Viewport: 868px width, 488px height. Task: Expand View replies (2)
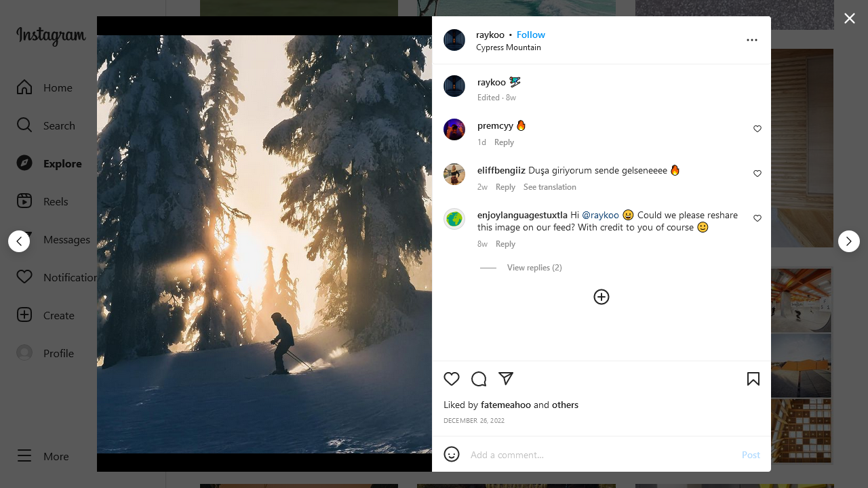click(534, 268)
